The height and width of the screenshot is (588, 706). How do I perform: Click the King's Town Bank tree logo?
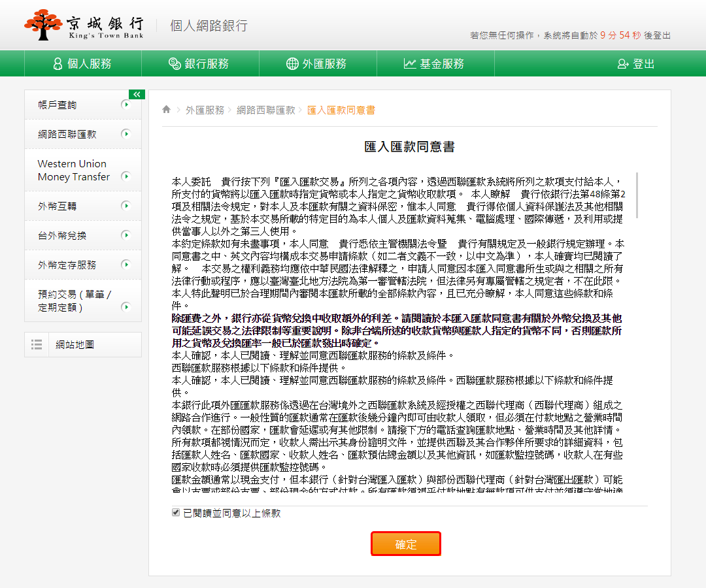click(43, 25)
